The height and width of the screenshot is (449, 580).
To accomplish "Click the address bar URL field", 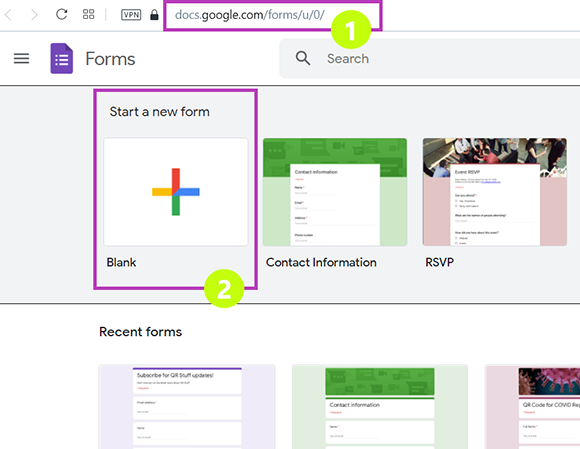I will coord(273,15).
